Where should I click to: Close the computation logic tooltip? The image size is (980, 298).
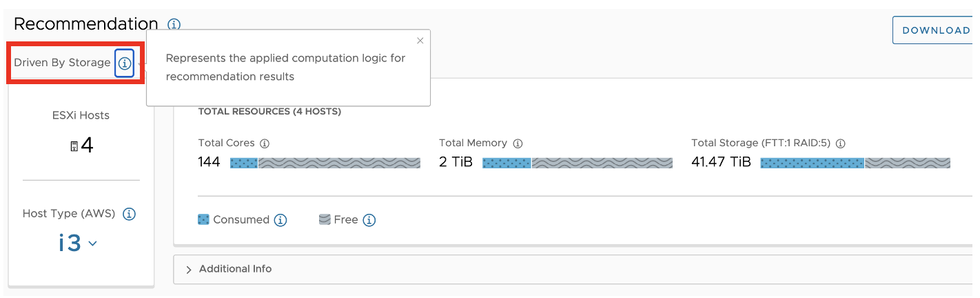(x=420, y=41)
